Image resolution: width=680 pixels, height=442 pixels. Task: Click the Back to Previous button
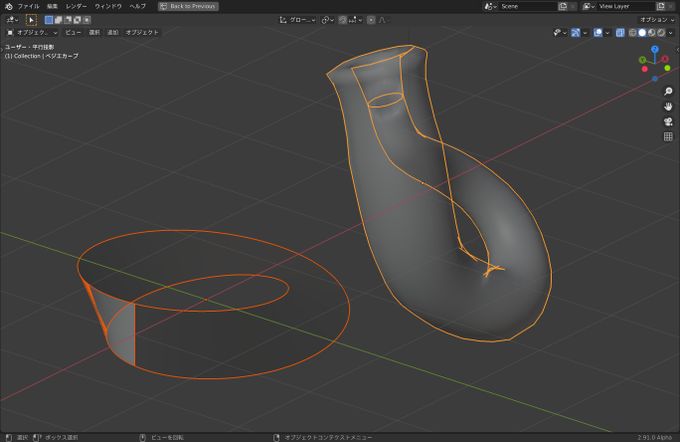pos(188,7)
